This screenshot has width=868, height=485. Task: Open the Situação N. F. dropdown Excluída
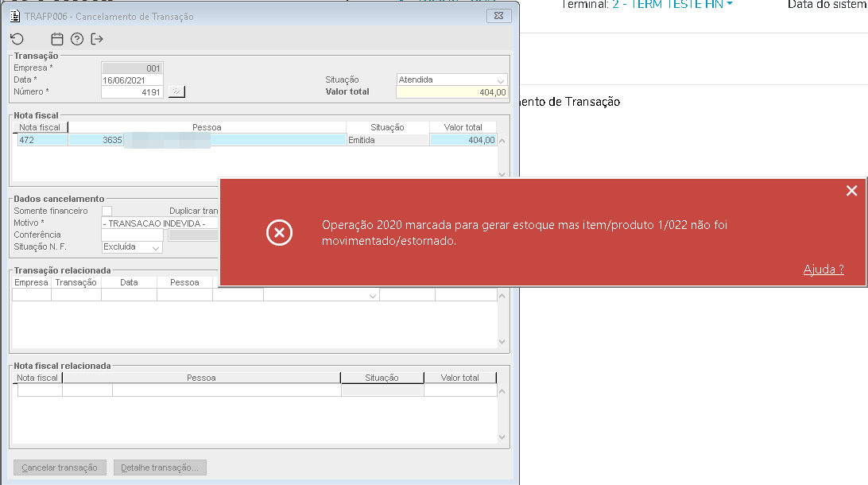(132, 247)
